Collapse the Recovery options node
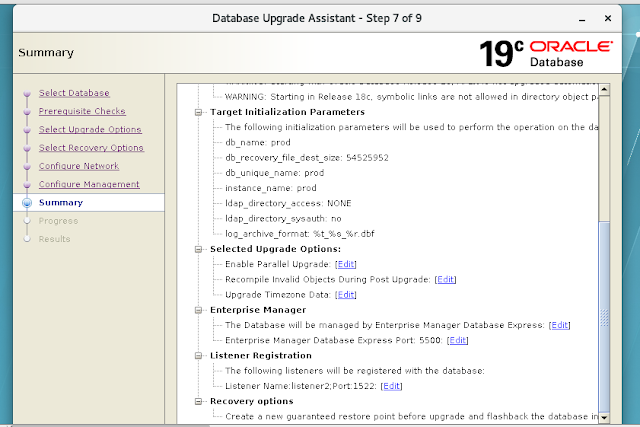The height and width of the screenshot is (427, 640). click(198, 401)
